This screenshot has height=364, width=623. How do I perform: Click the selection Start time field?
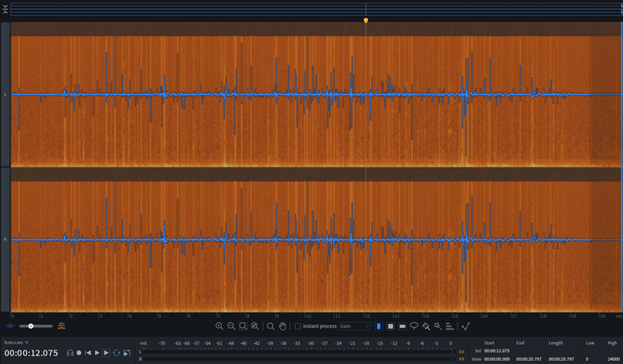click(x=497, y=351)
